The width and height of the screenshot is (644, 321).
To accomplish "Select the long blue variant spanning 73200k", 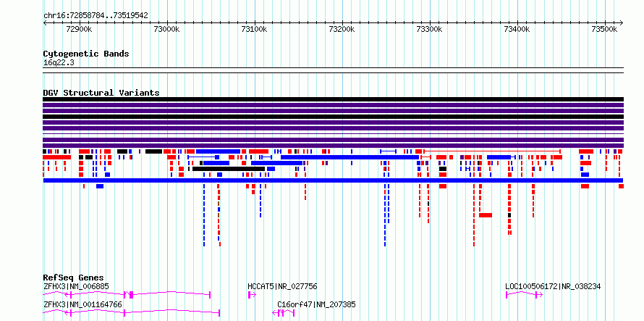I will click(x=349, y=157).
